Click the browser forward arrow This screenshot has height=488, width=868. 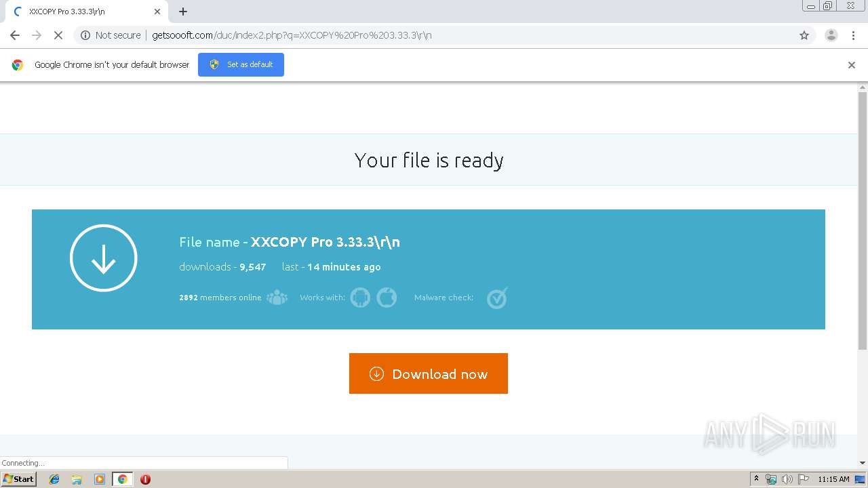point(37,35)
